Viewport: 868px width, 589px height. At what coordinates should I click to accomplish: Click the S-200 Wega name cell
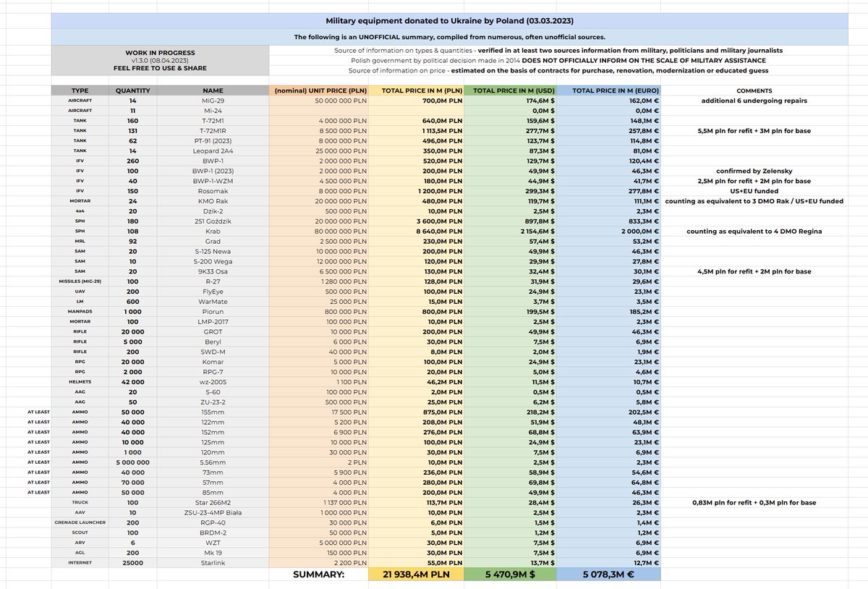[x=213, y=261]
